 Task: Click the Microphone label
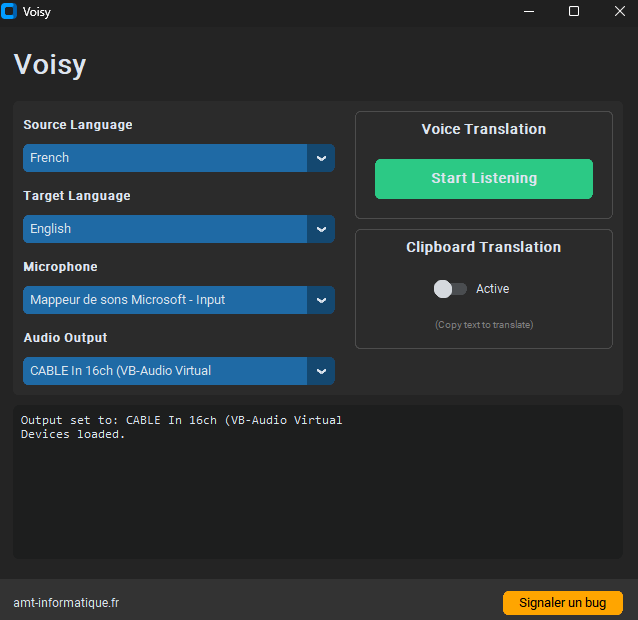pyautogui.click(x=60, y=266)
